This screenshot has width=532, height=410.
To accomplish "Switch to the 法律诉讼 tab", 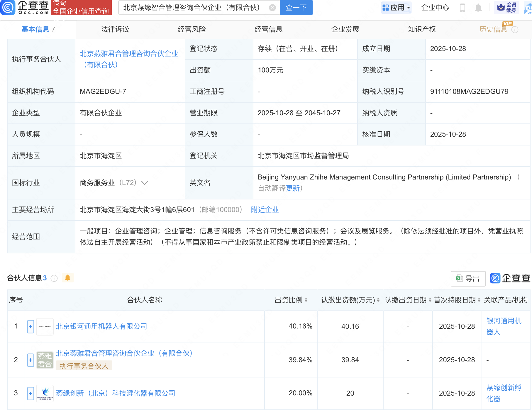I will coord(115,29).
